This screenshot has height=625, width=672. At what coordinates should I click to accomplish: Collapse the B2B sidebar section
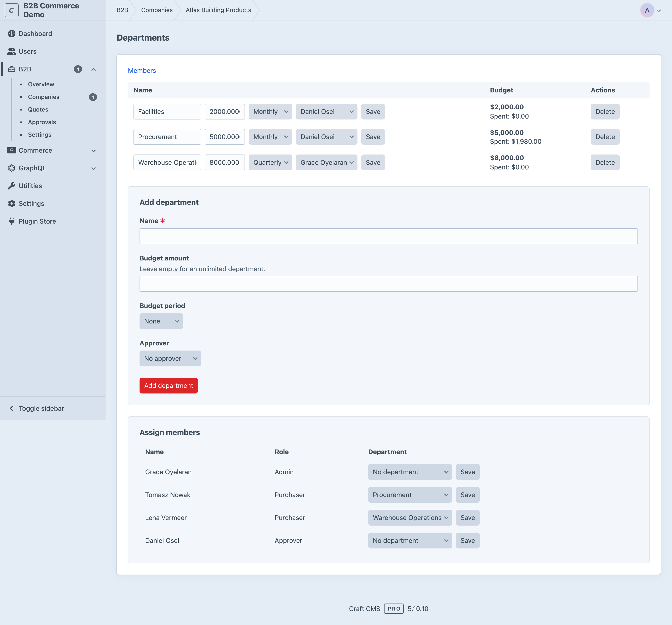[x=94, y=69]
